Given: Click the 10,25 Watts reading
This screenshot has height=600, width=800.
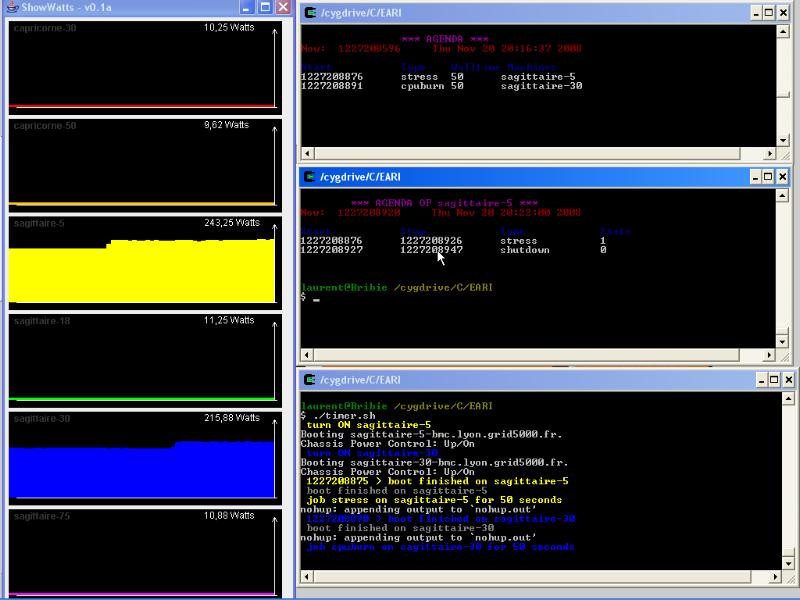Looking at the screenshot, I should click(229, 28).
